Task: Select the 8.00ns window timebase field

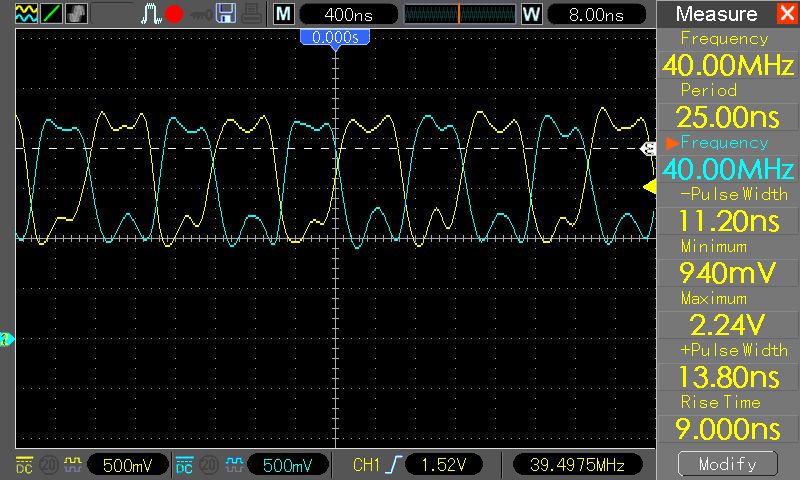Action: [596, 14]
